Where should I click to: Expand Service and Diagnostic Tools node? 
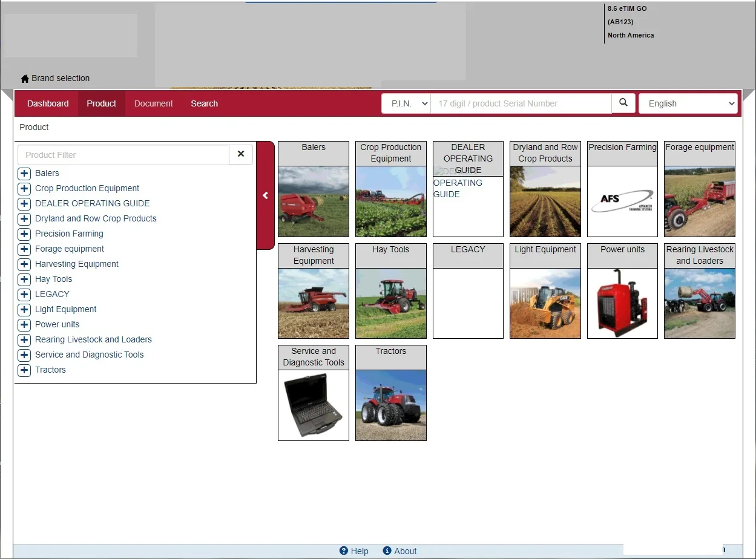click(24, 355)
